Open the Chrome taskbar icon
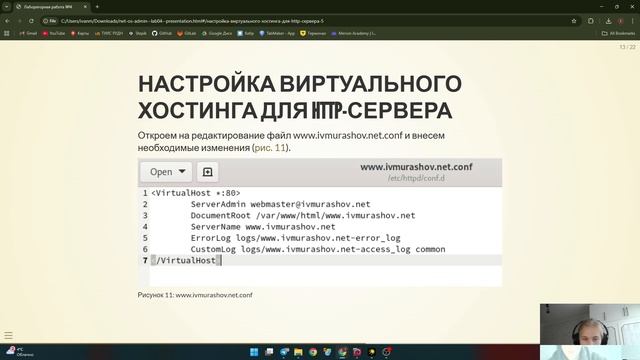Viewport: 640px width, 360px height. pyautogui.click(x=313, y=352)
